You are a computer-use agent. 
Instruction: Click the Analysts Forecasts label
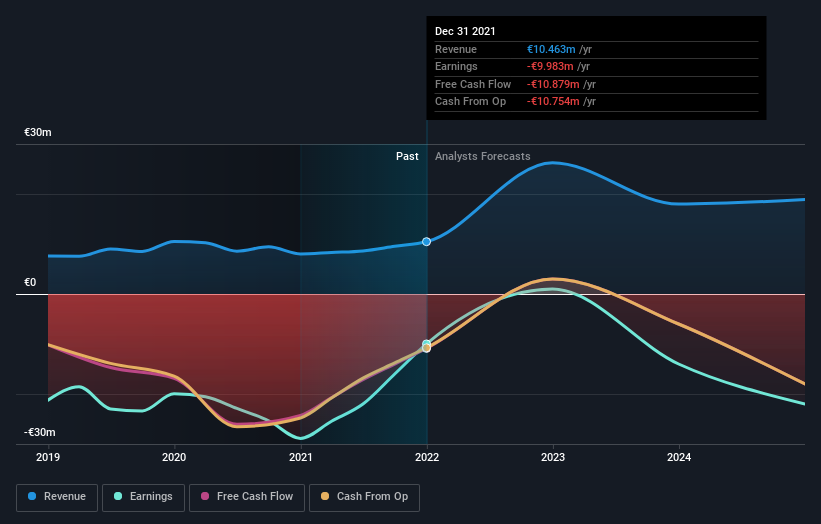tap(483, 157)
